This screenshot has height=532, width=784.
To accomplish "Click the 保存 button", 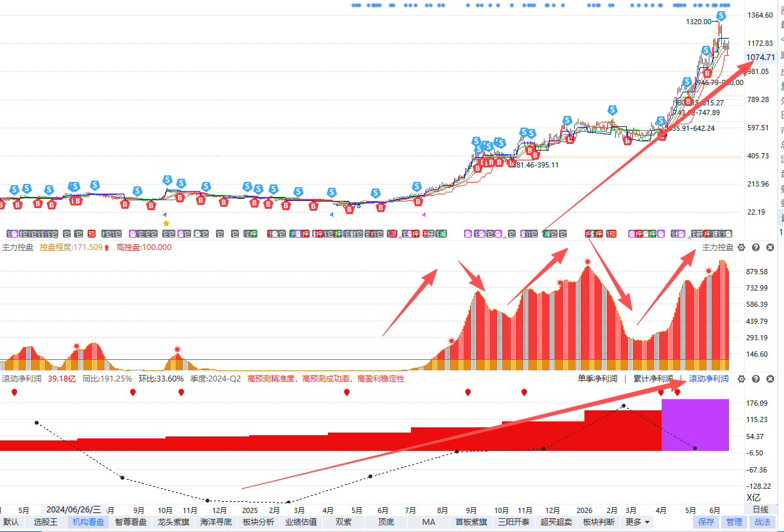I will point(706,522).
